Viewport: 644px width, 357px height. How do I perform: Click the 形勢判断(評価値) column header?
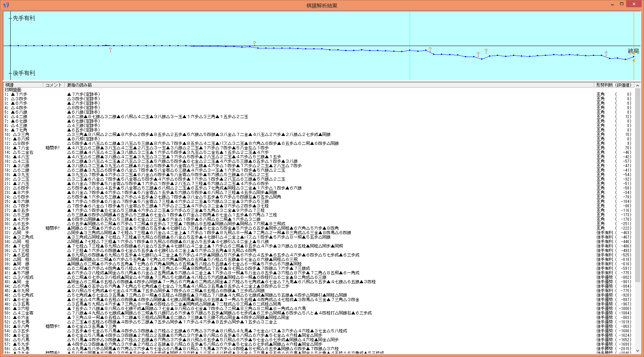tap(613, 85)
